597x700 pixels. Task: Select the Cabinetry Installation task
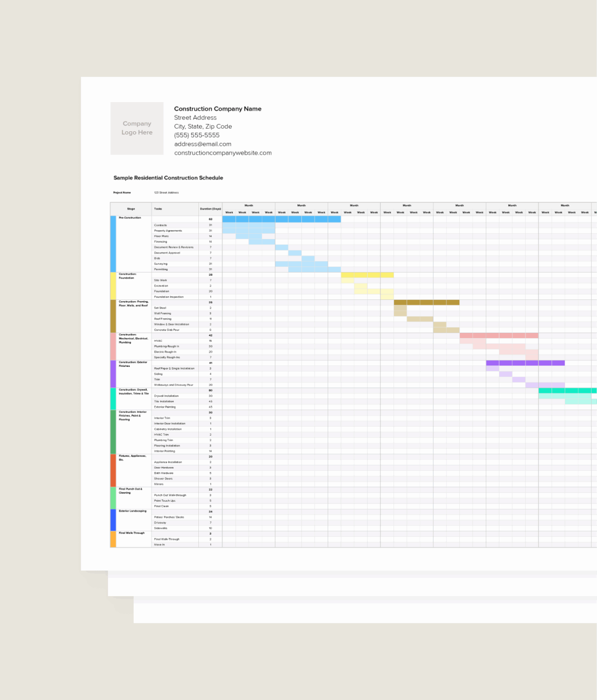(168, 429)
